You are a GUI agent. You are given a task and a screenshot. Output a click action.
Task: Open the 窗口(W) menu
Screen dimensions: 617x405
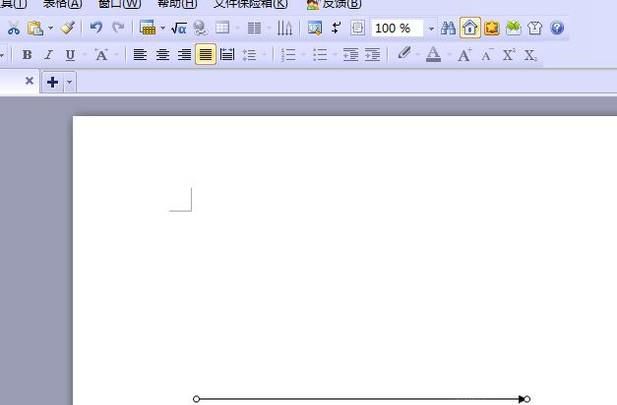tap(119, 4)
